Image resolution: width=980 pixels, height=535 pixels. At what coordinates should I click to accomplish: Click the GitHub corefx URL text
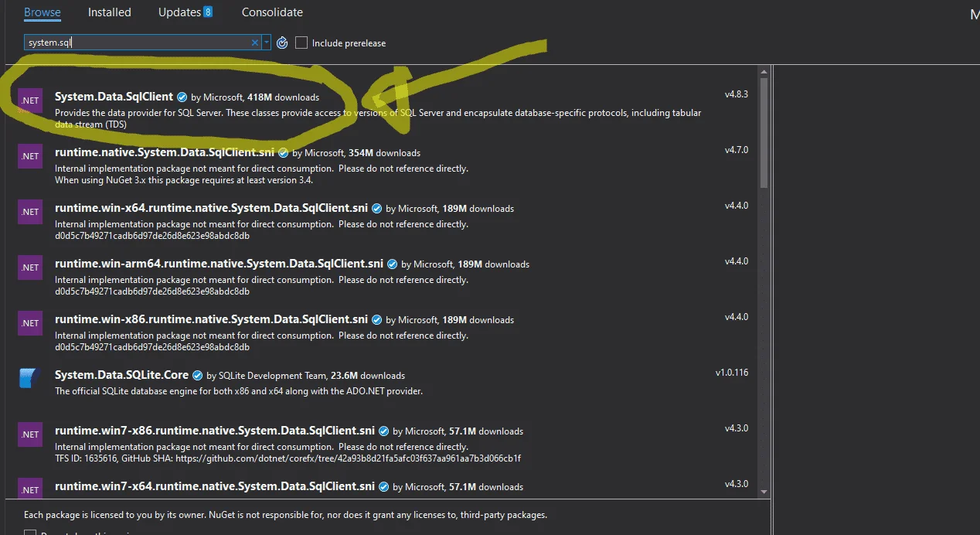point(348,458)
